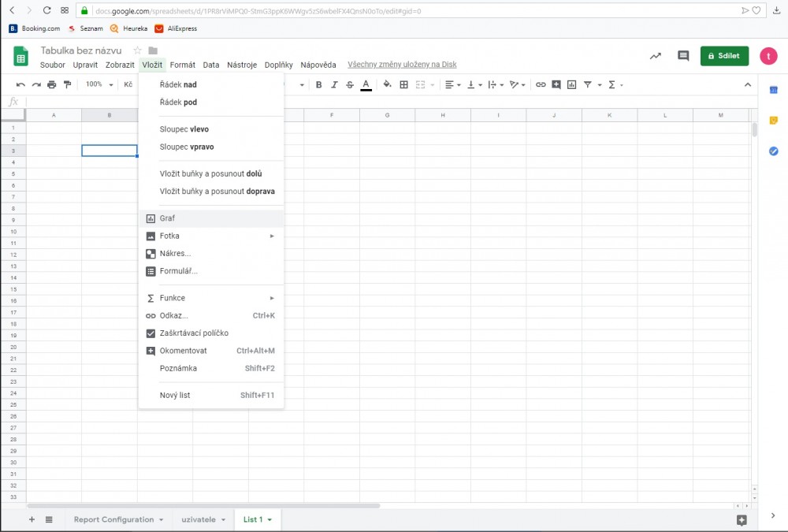Screen dimensions: 788x532
Task: Star the spreadsheet title
Action: click(x=137, y=50)
